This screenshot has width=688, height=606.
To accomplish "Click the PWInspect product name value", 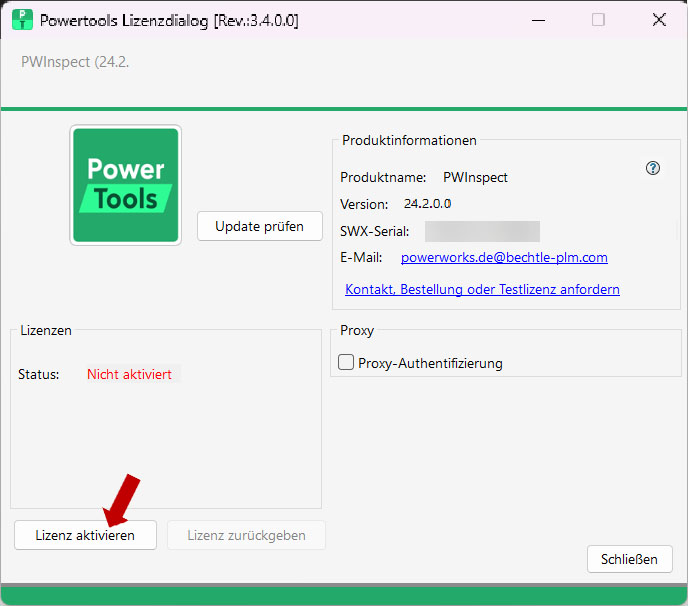I will 475,177.
